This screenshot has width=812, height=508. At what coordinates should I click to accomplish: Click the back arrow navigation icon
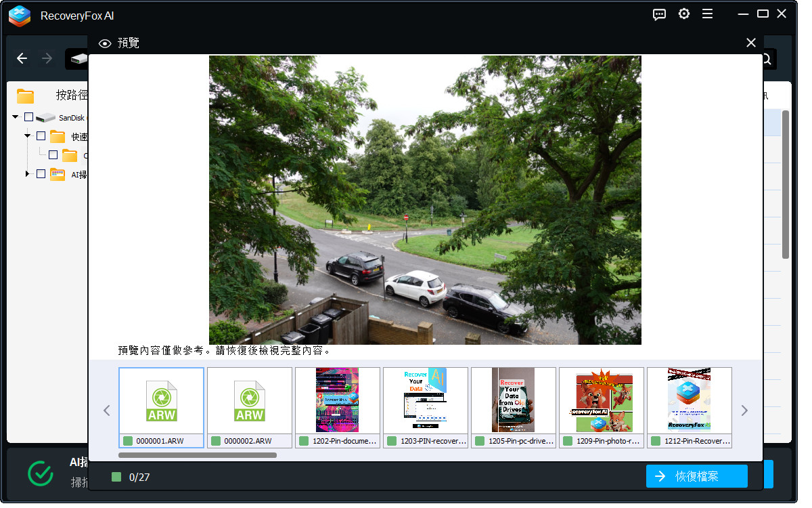tap(22, 59)
